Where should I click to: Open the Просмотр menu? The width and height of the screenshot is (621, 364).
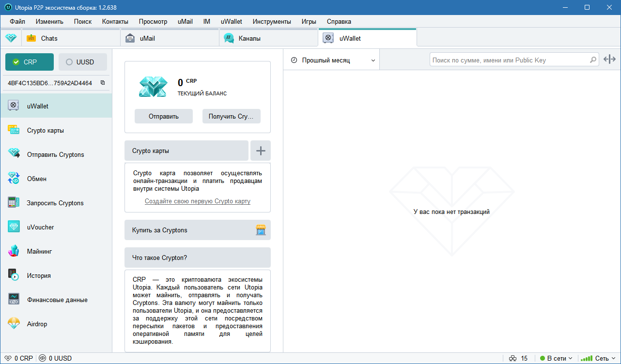(153, 21)
